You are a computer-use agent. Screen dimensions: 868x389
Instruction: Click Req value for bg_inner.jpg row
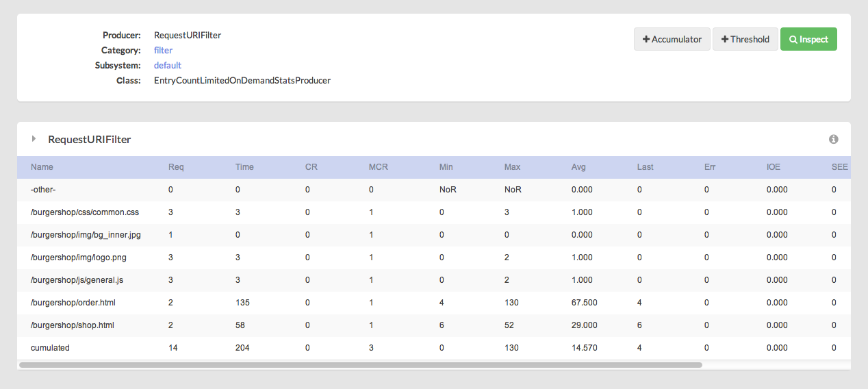coord(170,235)
